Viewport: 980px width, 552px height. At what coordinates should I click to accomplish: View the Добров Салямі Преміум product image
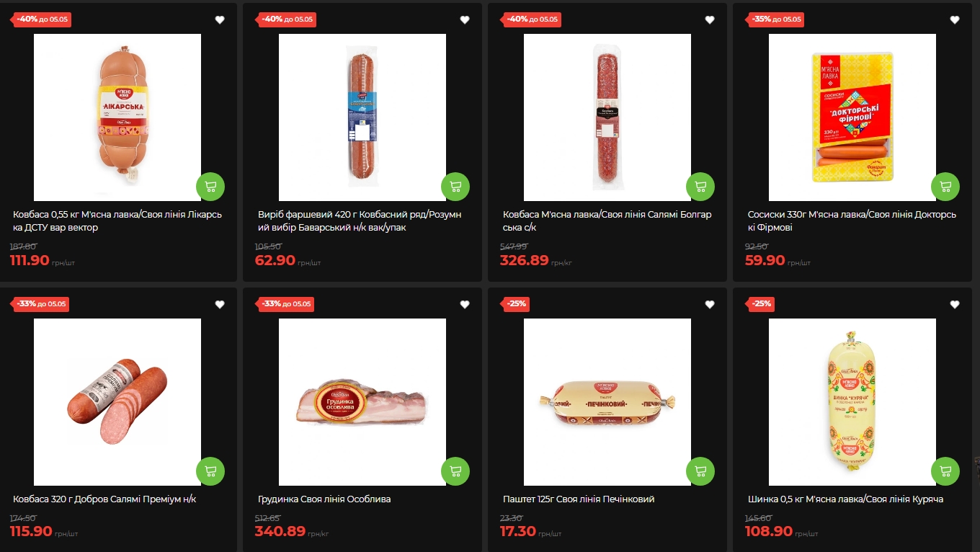pos(117,402)
